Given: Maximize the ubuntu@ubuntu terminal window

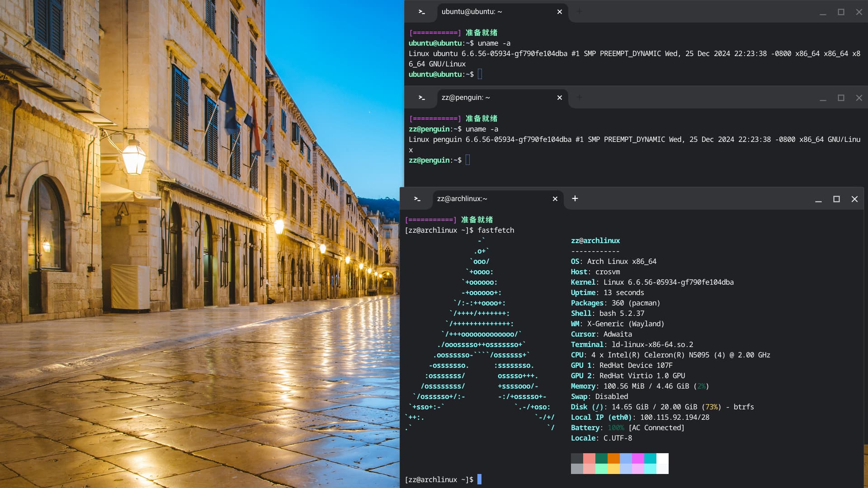Looking at the screenshot, I should point(841,12).
